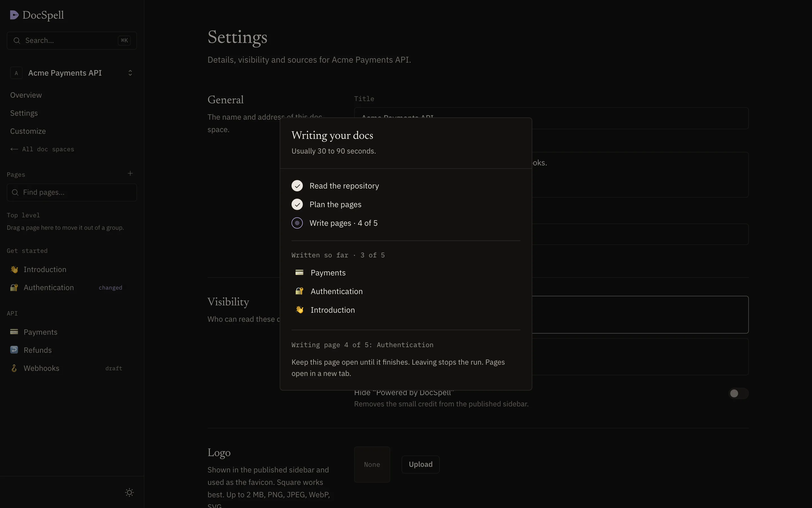The height and width of the screenshot is (508, 812).
Task: Open the Acme Payments API space switcher chevrons
Action: pyautogui.click(x=130, y=73)
